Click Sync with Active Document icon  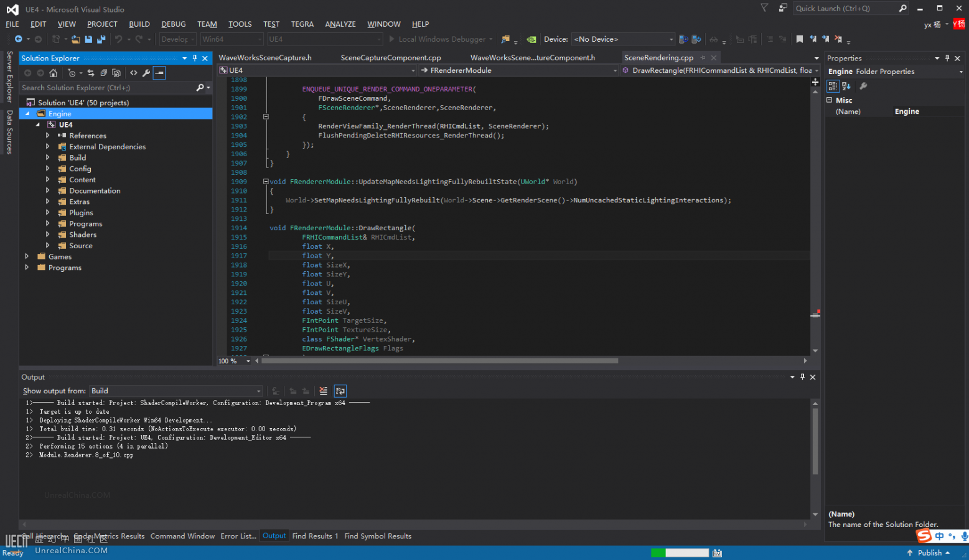[91, 73]
